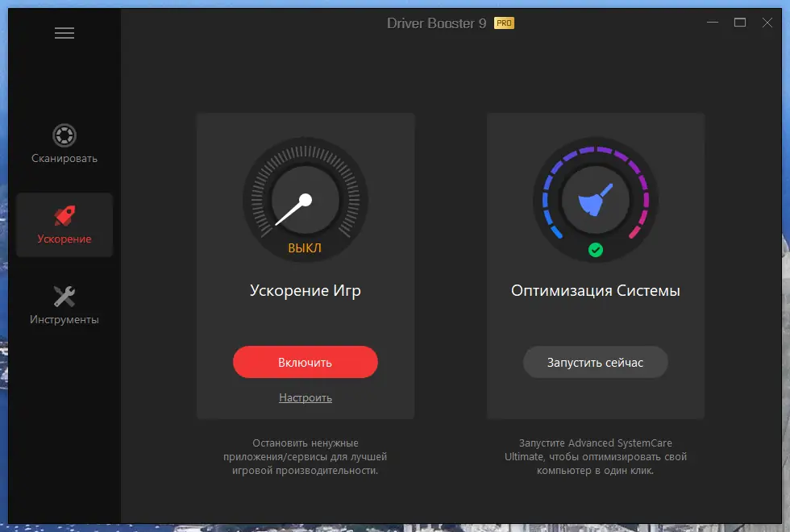Open the Настроить settings link

306,397
